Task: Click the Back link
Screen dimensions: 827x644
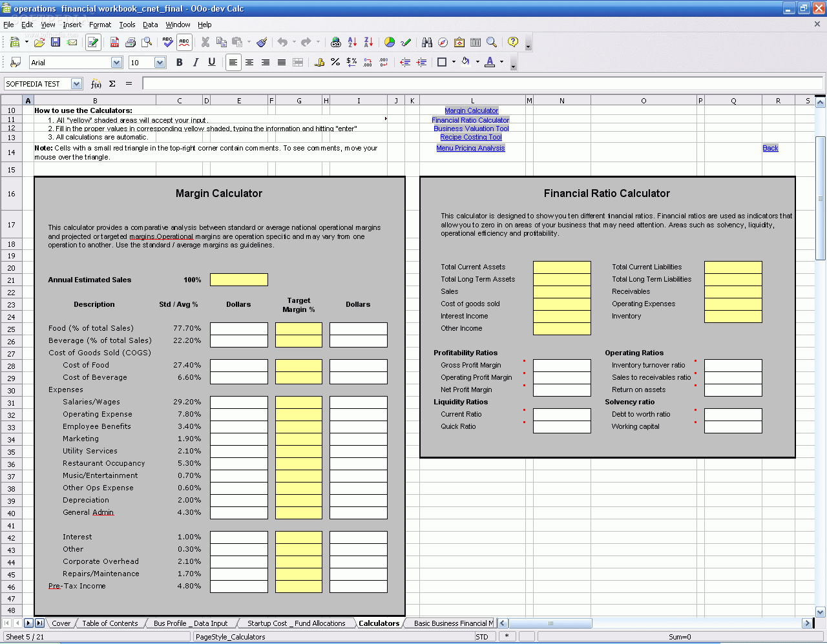Action: pyautogui.click(x=770, y=148)
